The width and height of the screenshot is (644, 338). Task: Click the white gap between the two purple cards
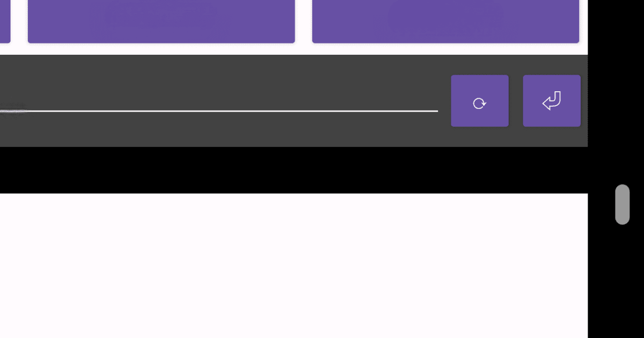(x=304, y=21)
